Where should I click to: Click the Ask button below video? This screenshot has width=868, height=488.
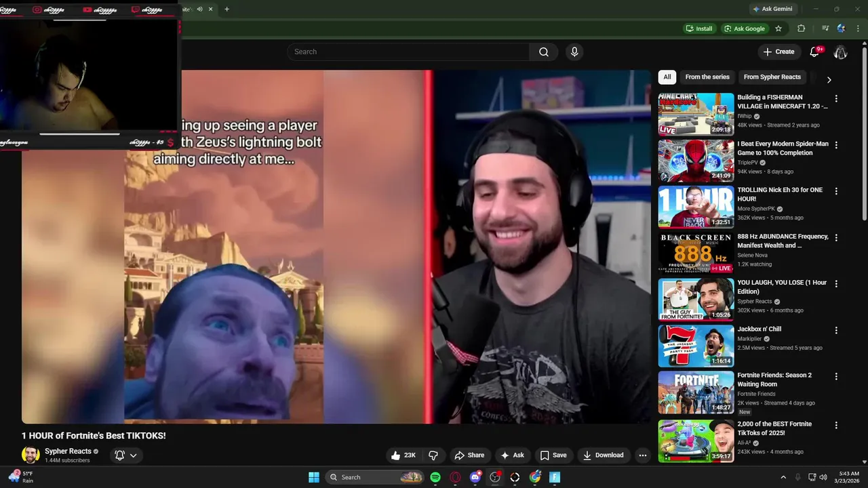click(512, 455)
